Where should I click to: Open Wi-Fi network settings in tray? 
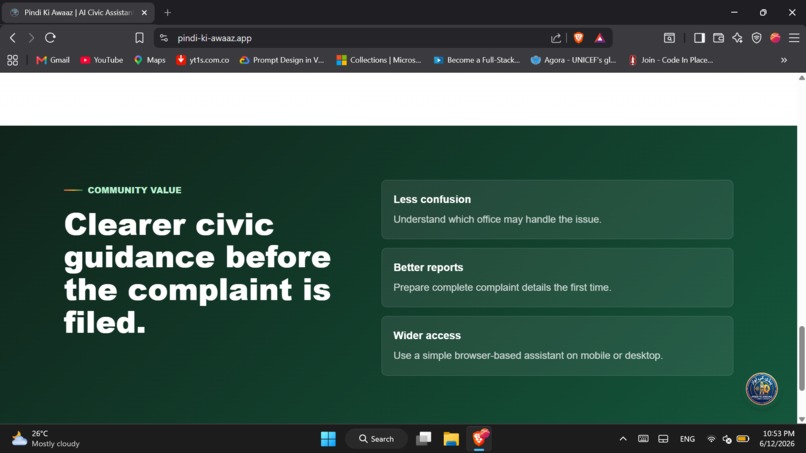point(711,439)
